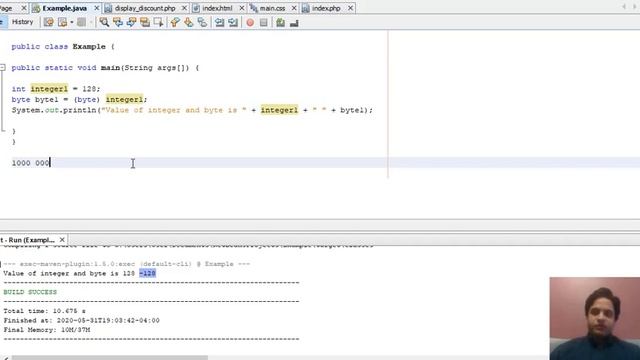This screenshot has width=640, height=360.
Task: Toggle Rectangular Selection icon
Action: [x=158, y=22]
